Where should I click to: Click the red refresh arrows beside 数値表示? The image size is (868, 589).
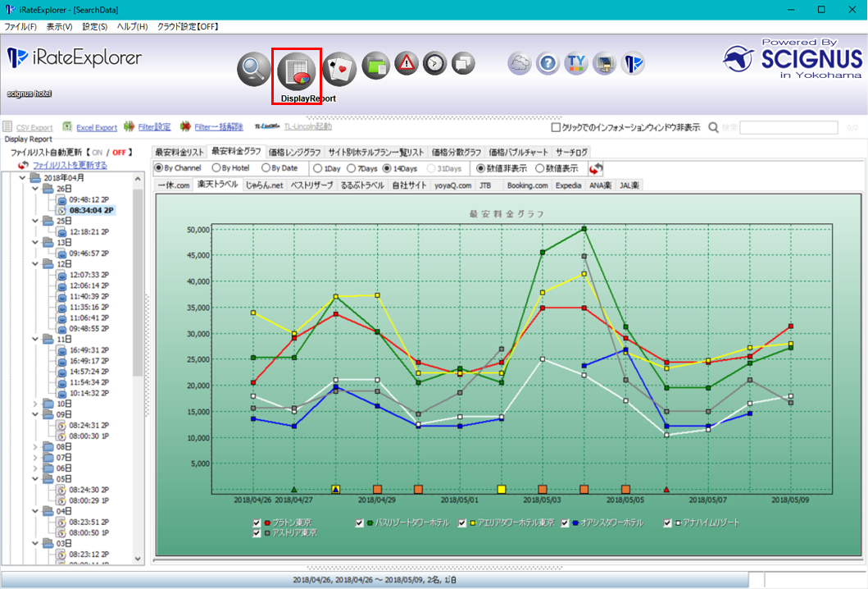pyautogui.click(x=596, y=168)
